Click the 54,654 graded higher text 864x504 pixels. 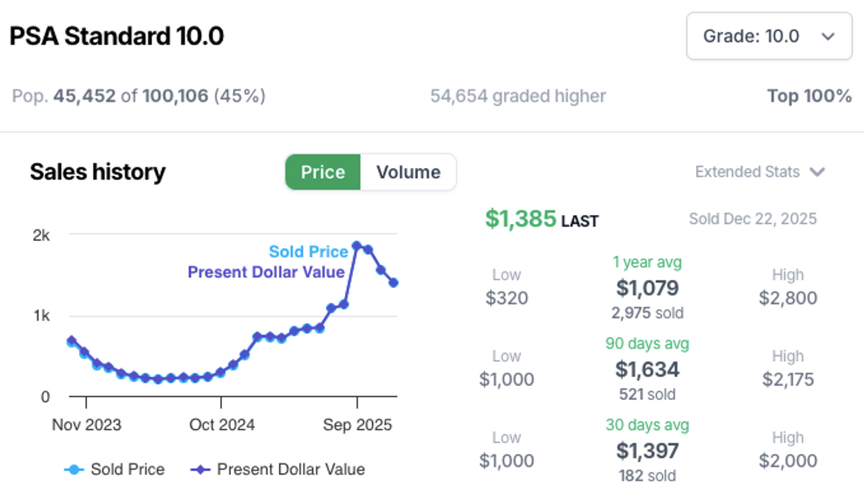click(x=518, y=96)
